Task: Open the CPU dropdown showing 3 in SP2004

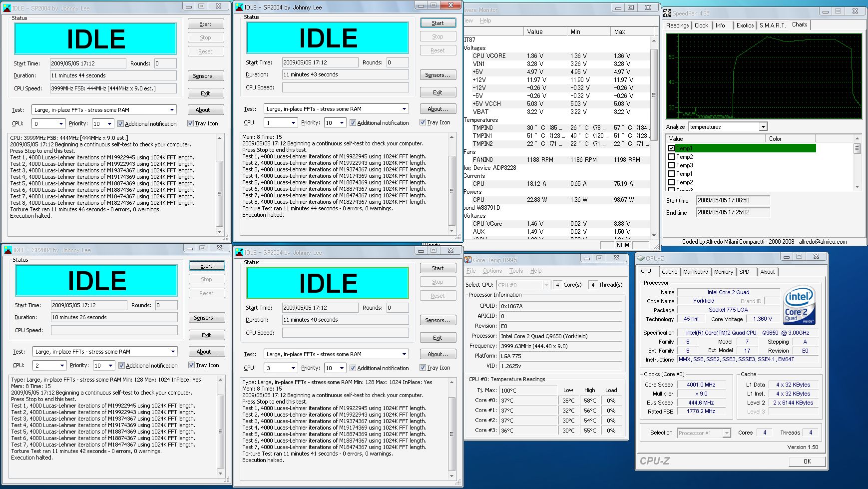Action: coord(293,368)
